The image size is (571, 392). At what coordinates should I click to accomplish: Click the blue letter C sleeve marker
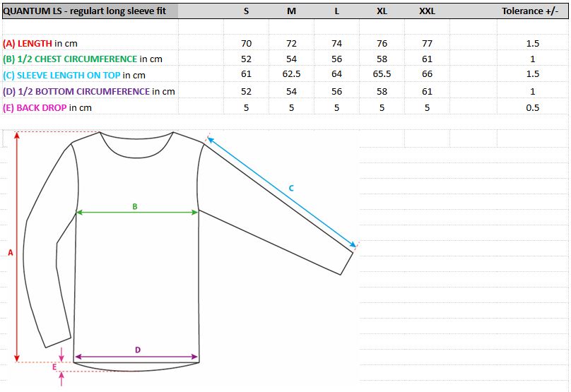coord(290,188)
